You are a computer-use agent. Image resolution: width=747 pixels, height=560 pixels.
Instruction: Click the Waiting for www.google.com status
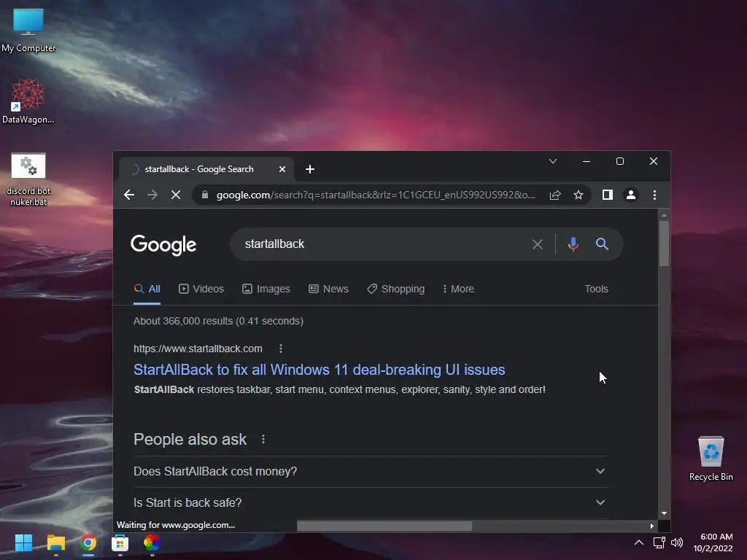point(176,525)
